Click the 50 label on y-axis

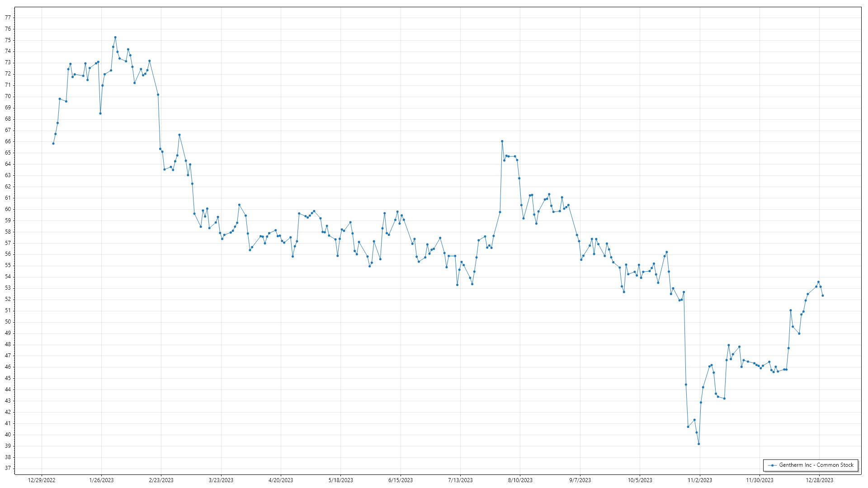[x=8, y=322]
